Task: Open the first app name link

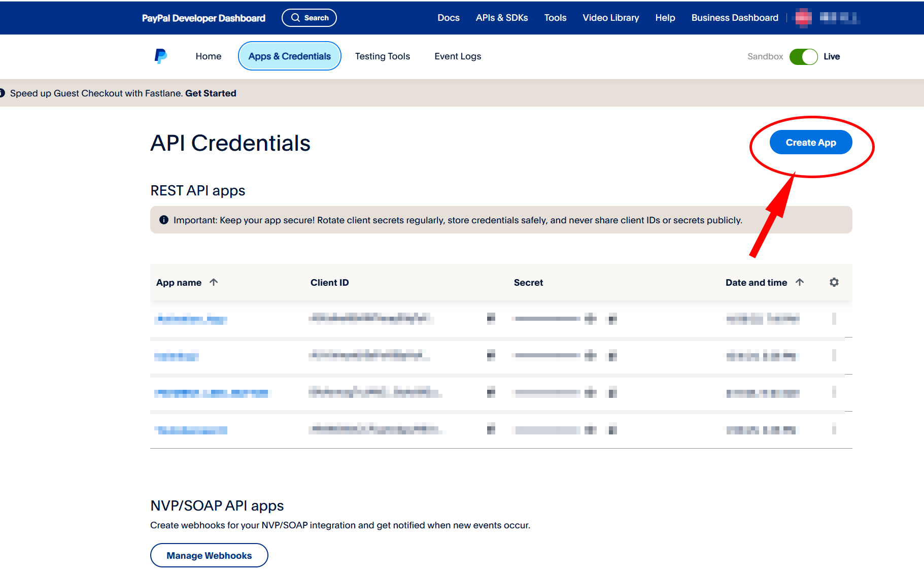Action: [x=192, y=319]
